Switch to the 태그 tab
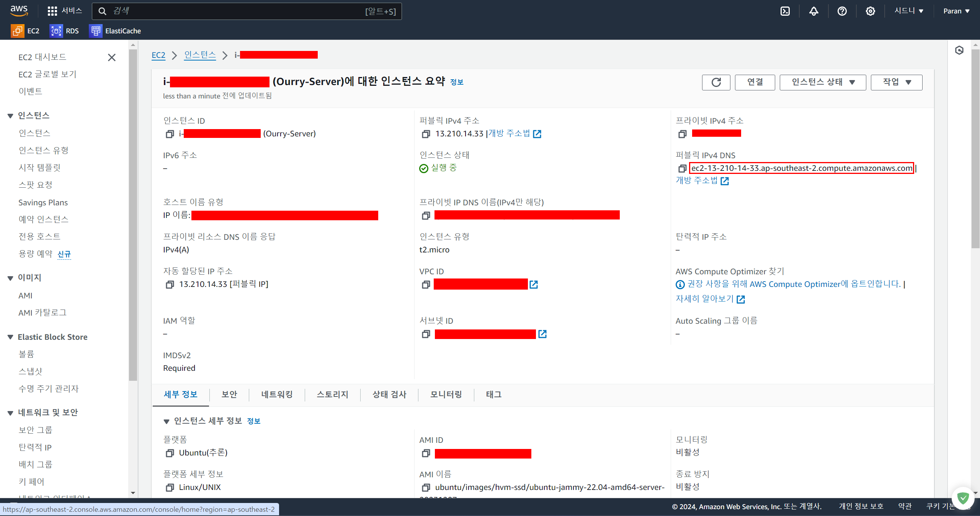Image resolution: width=980 pixels, height=516 pixels. point(494,395)
